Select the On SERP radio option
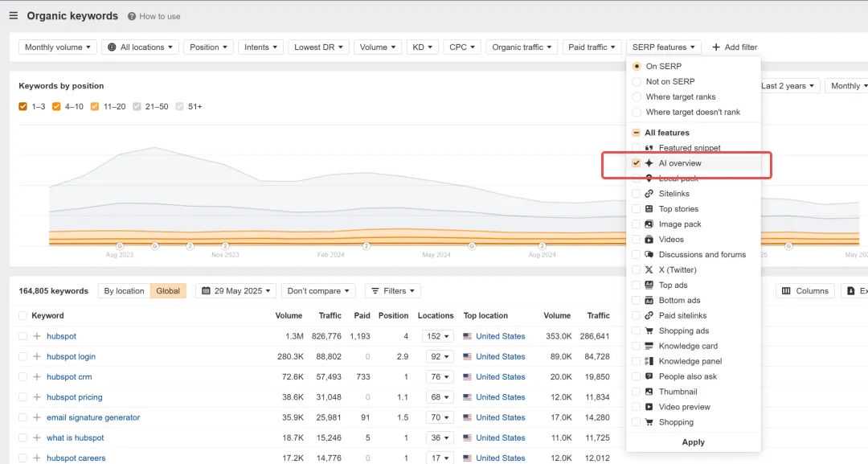The height and width of the screenshot is (464, 868). (x=637, y=66)
